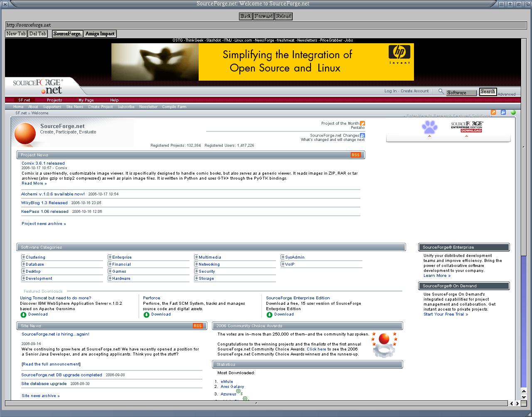Expand the Development category
Image resolution: width=532 pixels, height=417 pixels.
(x=23, y=279)
